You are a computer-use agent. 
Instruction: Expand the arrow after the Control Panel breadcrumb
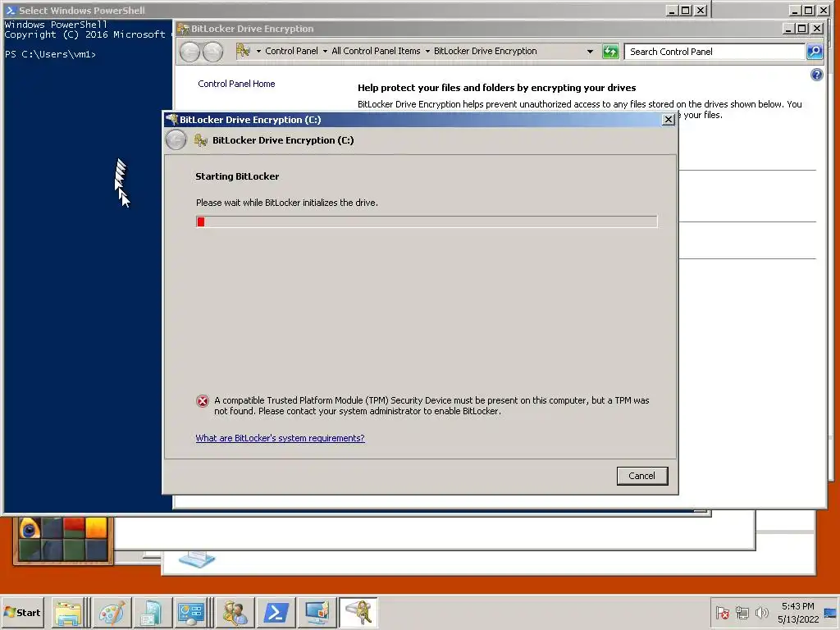tap(325, 52)
